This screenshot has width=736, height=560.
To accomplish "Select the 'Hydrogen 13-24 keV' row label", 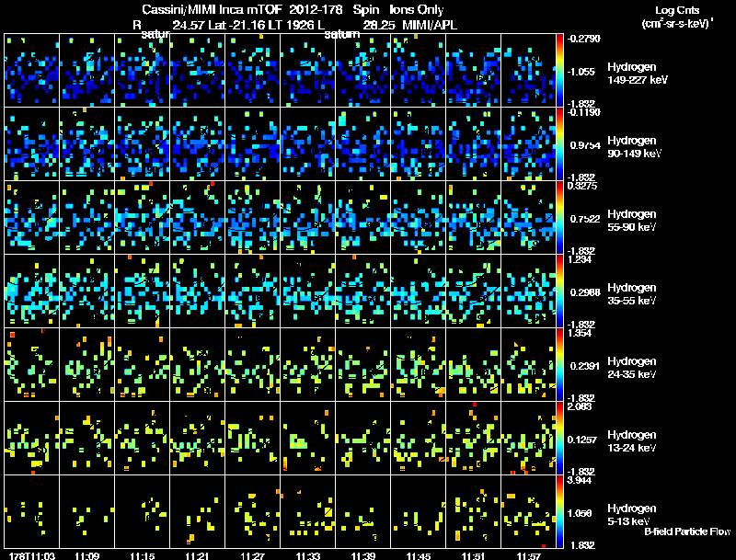I will [x=631, y=441].
